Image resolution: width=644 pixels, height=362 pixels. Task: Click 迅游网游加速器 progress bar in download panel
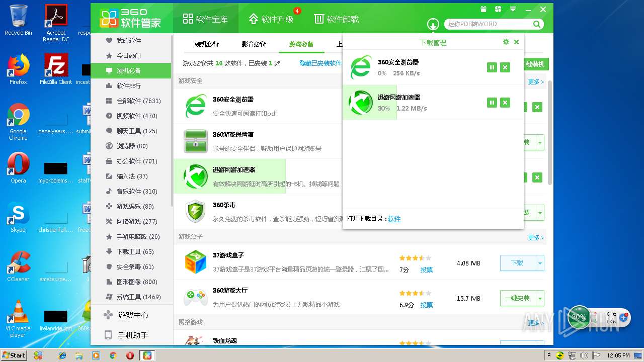[370, 103]
